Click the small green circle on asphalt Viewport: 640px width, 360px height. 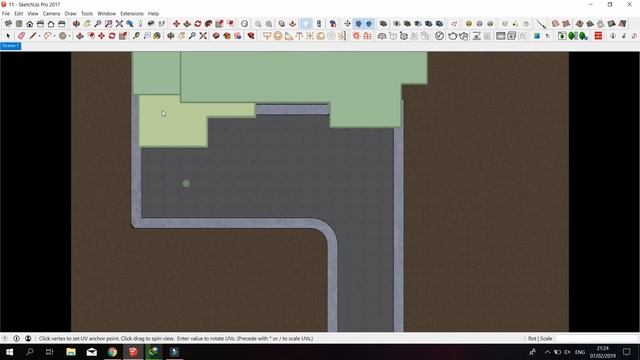[x=186, y=184]
